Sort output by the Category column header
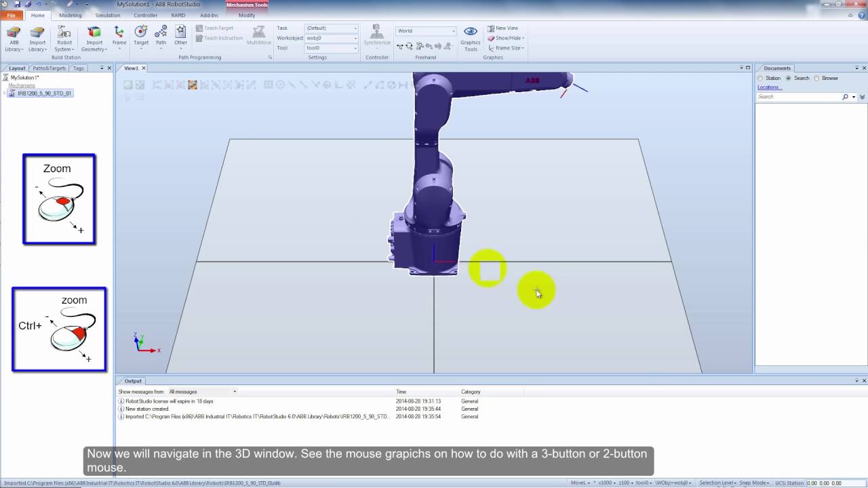 point(471,392)
